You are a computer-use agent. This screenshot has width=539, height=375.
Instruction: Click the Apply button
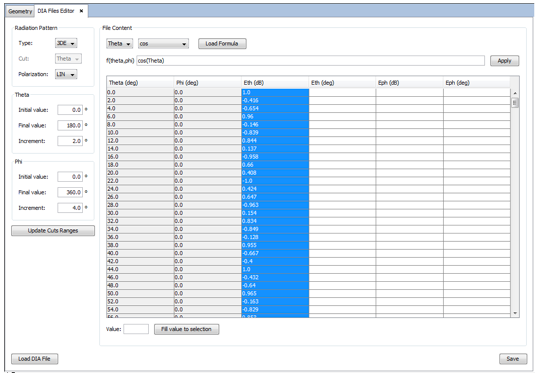pos(504,61)
